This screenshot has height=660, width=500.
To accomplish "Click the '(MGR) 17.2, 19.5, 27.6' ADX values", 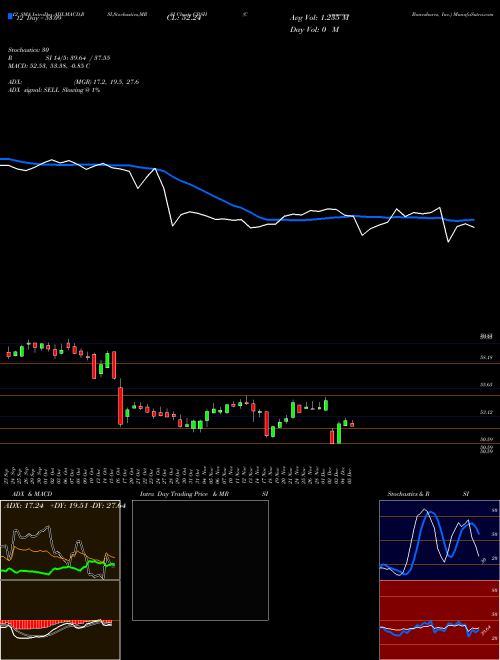I will (106, 82).
